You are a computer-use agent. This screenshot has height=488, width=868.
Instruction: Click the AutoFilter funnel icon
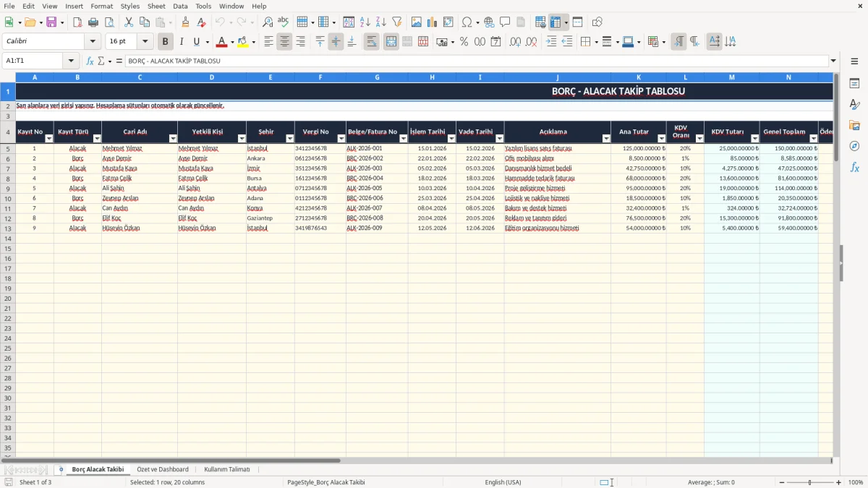click(x=397, y=22)
